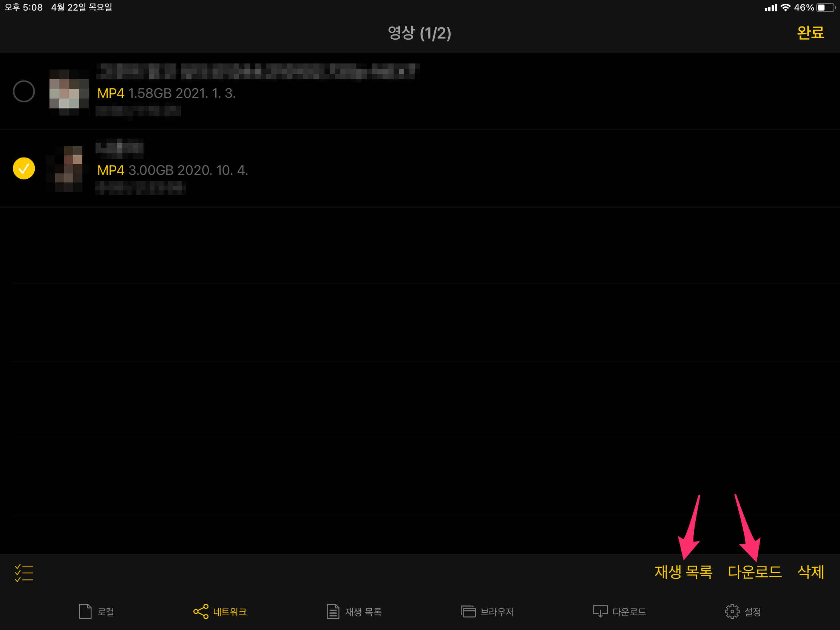The height and width of the screenshot is (630, 840).
Task: Open the 브라우저 tab window icon
Action: click(x=468, y=611)
